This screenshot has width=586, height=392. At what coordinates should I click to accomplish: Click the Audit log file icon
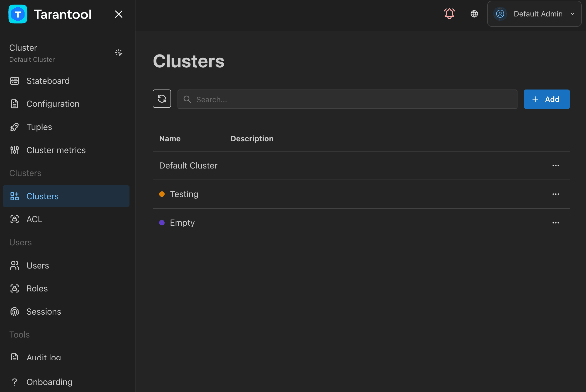pyautogui.click(x=15, y=357)
